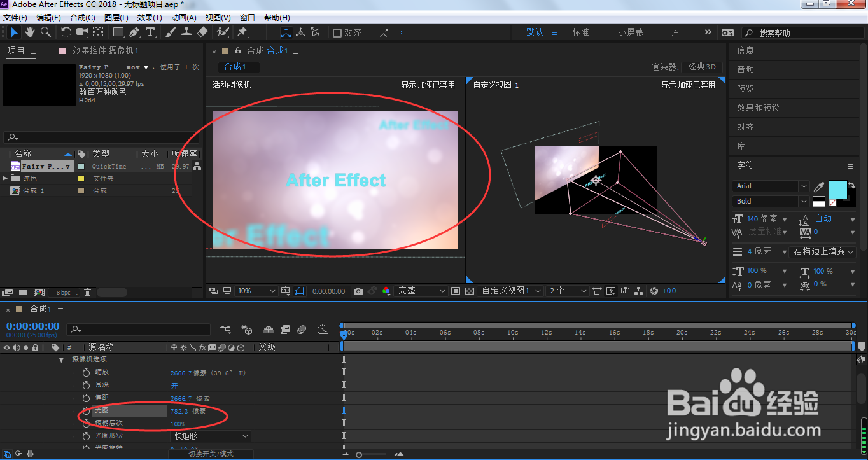Switch to World Axis mode
This screenshot has width=868, height=460.
(300, 32)
